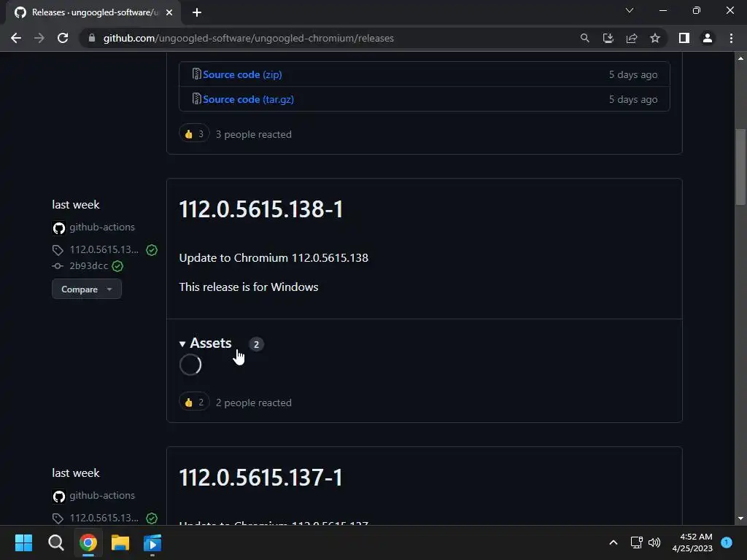This screenshot has height=560, width=747.
Task: Open the search-in-page magnifier icon in address bar
Action: [x=584, y=38]
